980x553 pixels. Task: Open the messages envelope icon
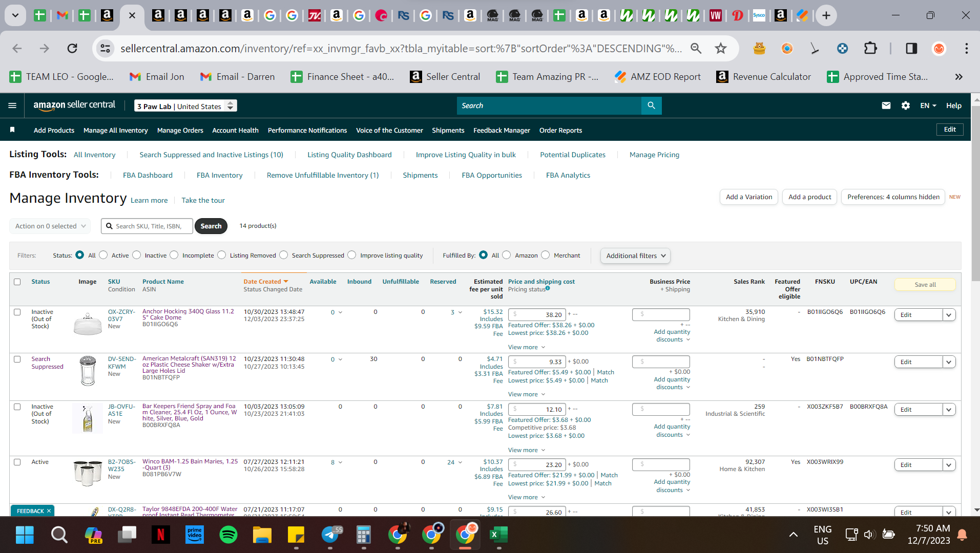click(x=886, y=105)
